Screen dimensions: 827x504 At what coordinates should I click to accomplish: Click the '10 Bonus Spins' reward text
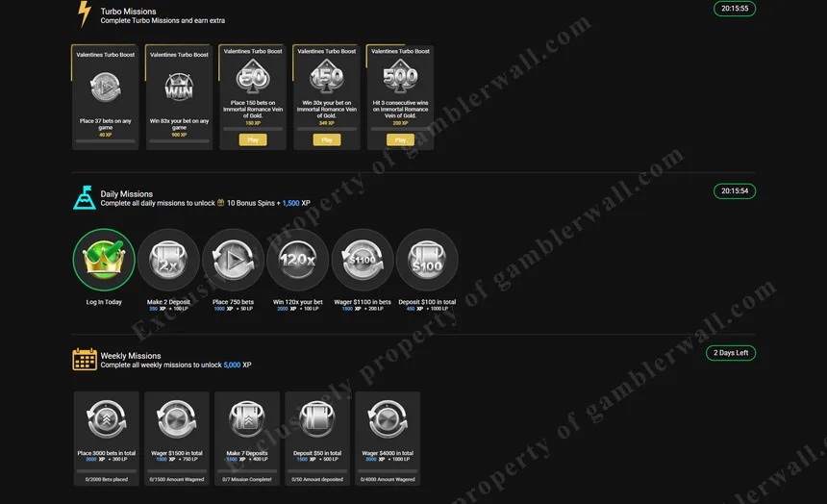tap(251, 203)
